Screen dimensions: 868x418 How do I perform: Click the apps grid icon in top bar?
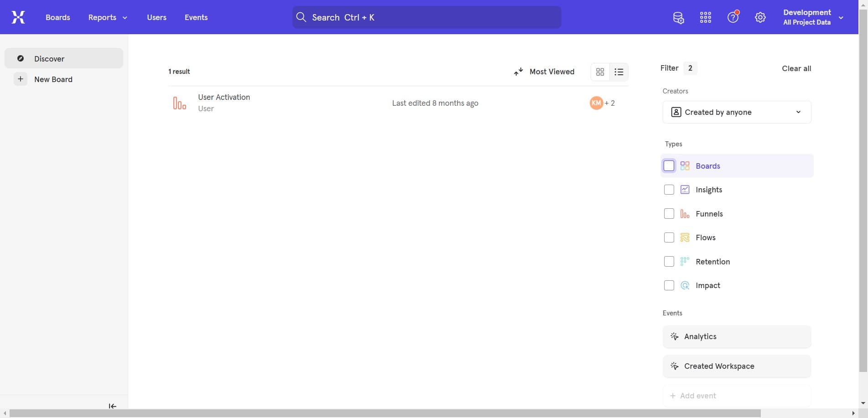click(x=705, y=17)
